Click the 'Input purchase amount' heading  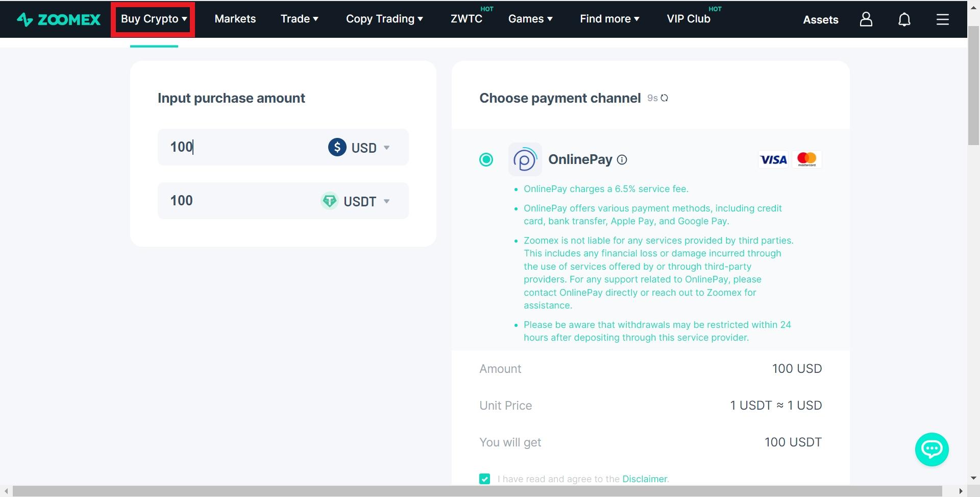pyautogui.click(x=231, y=98)
